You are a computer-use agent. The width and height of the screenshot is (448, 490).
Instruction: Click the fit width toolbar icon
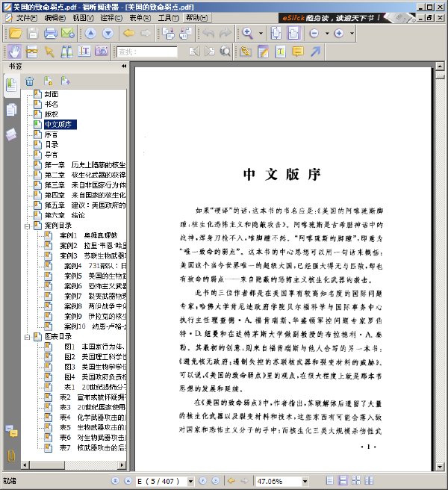pos(293,33)
